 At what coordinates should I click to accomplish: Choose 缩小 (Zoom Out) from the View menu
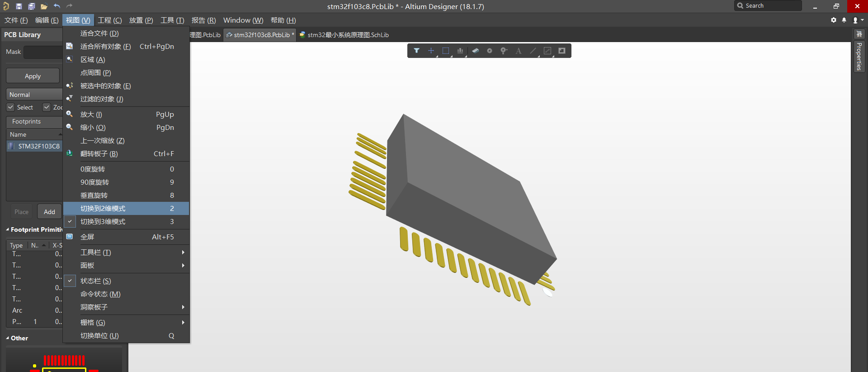126,128
